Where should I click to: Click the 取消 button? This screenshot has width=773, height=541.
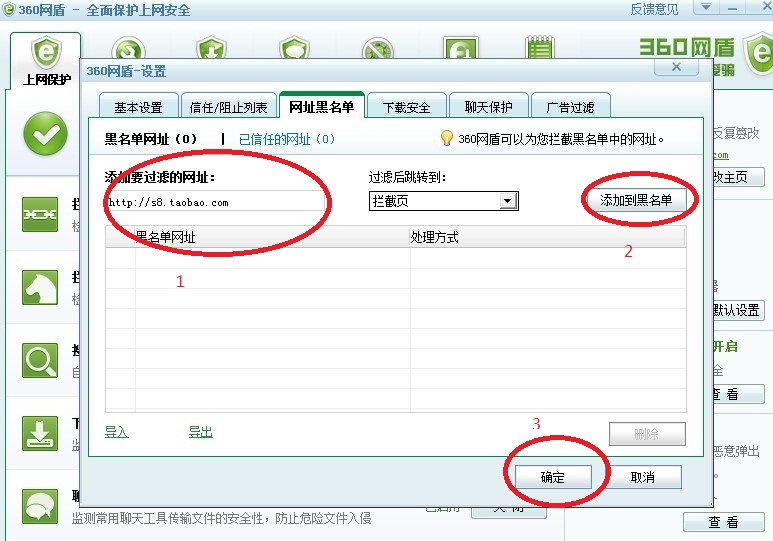pyautogui.click(x=643, y=477)
